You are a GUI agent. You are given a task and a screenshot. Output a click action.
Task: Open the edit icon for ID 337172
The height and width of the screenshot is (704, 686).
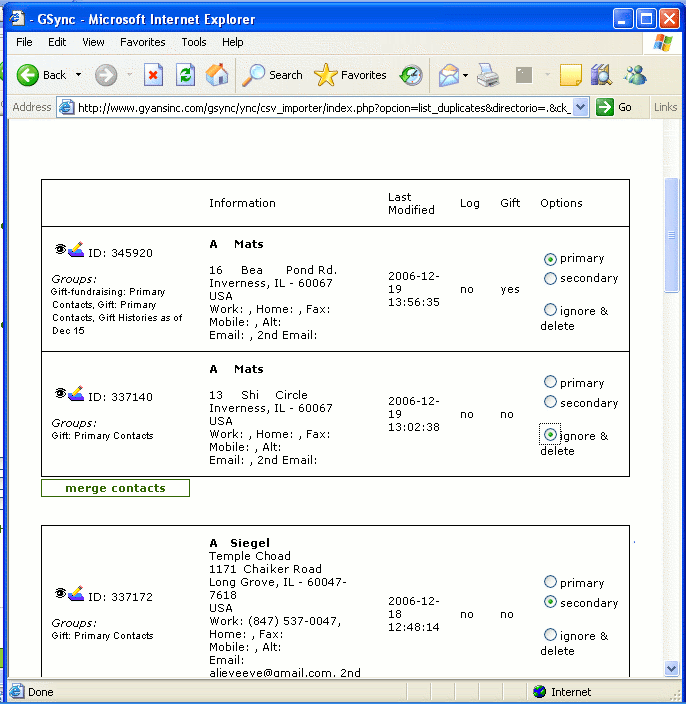point(75,594)
